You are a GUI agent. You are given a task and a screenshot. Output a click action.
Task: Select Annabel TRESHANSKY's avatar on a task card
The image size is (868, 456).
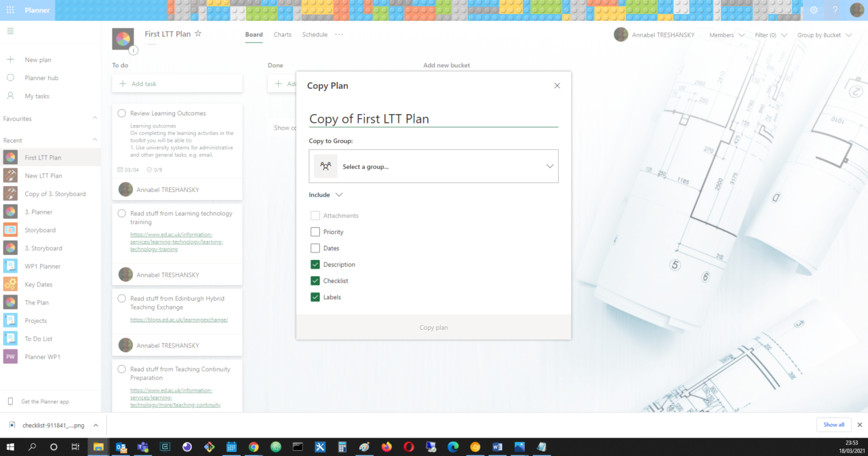125,189
